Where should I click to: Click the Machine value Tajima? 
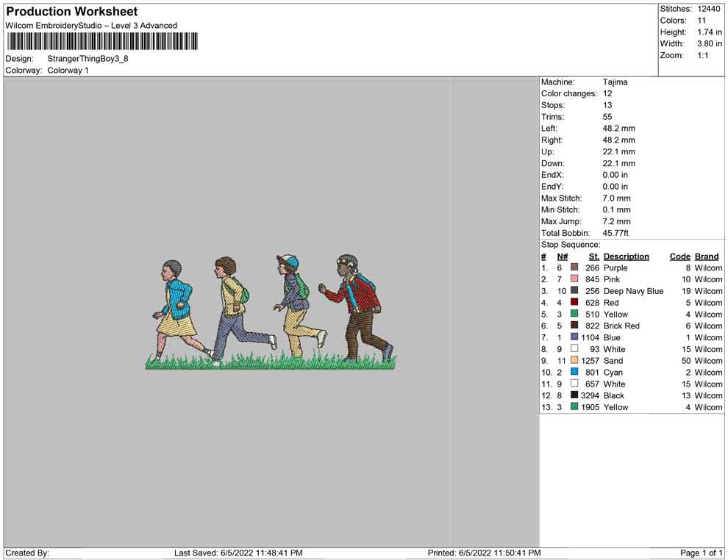(x=615, y=82)
